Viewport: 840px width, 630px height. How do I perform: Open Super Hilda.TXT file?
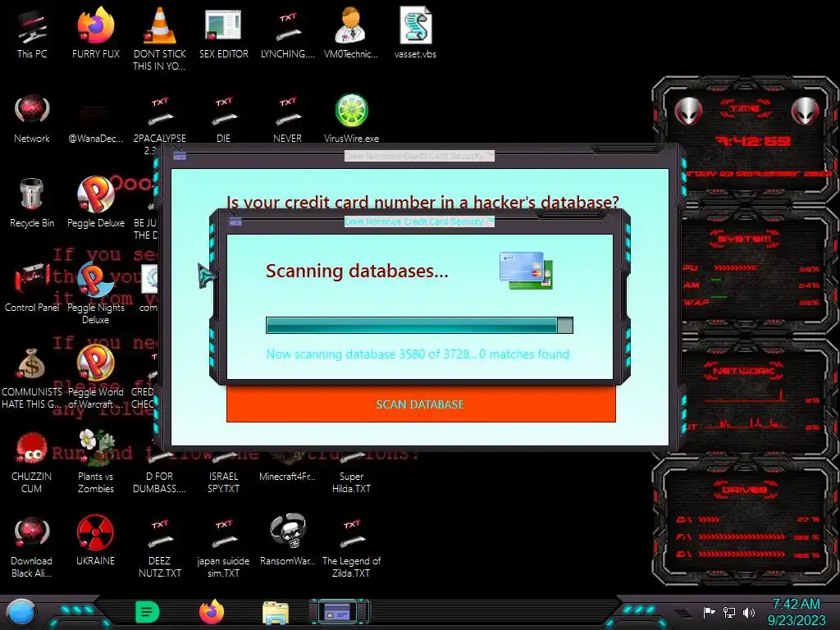[351, 474]
